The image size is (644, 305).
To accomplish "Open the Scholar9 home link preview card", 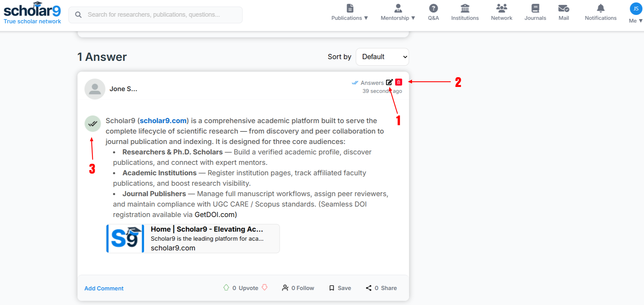I will (x=193, y=239).
